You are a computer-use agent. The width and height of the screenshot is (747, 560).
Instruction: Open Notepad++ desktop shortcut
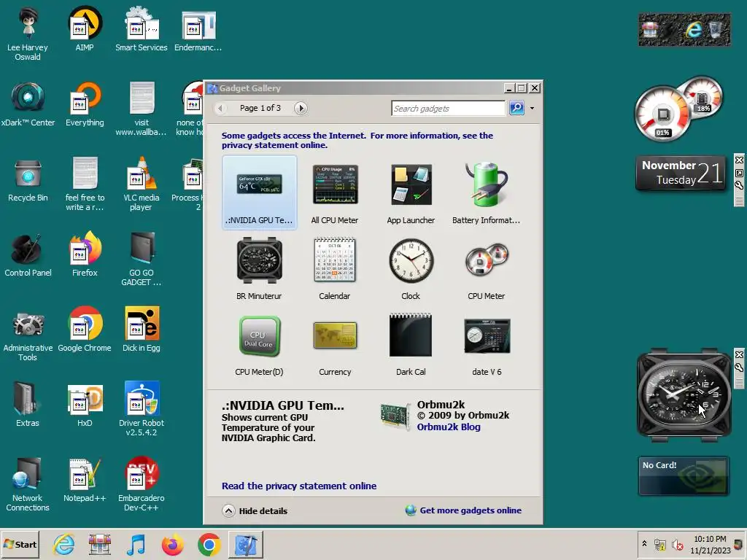(85, 481)
